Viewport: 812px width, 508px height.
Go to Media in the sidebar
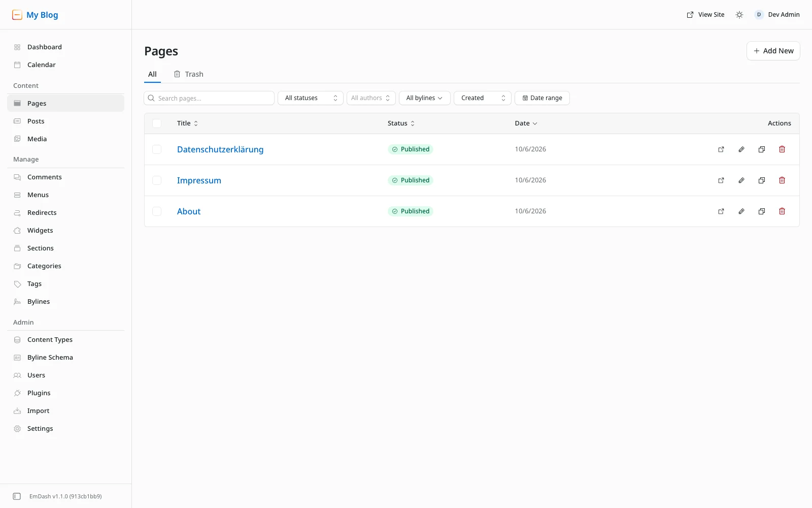pos(65,139)
